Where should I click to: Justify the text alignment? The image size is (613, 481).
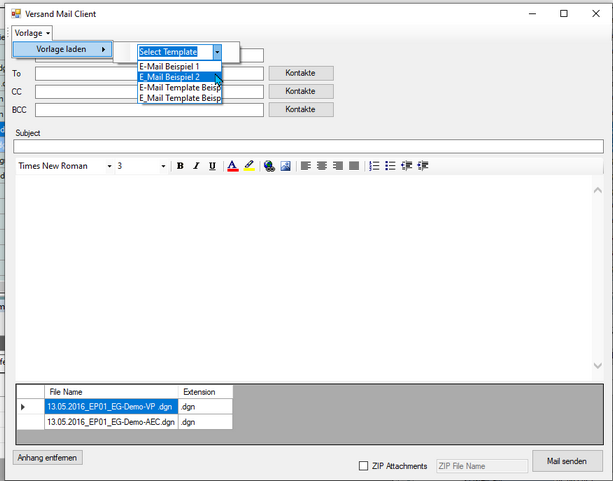pyautogui.click(x=354, y=166)
